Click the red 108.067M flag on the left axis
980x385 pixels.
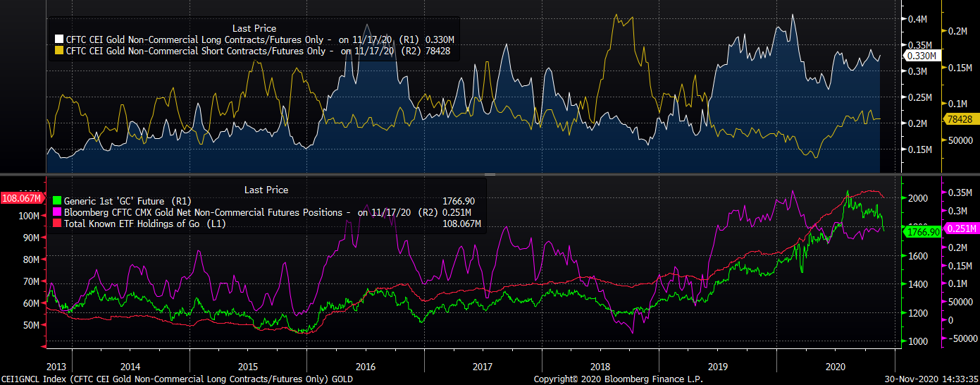click(x=21, y=199)
